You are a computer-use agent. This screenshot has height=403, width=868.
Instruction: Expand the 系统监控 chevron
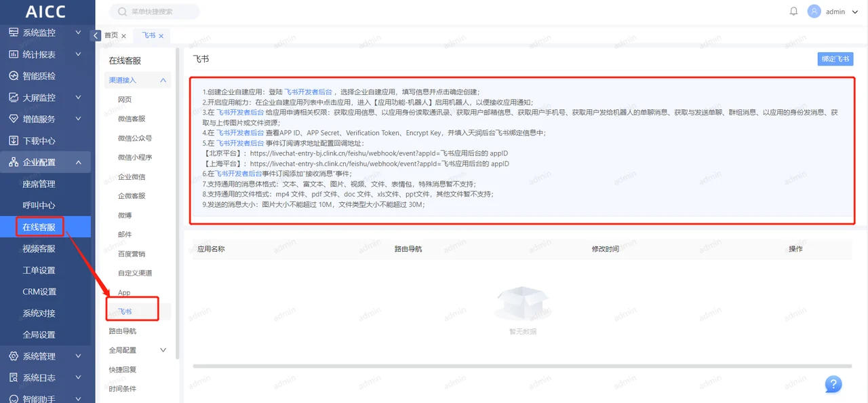click(x=78, y=33)
